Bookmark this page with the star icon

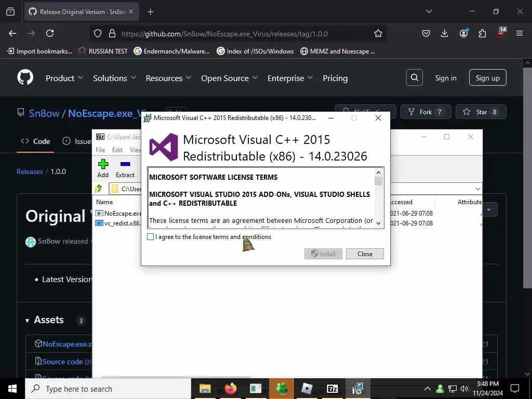(378, 33)
